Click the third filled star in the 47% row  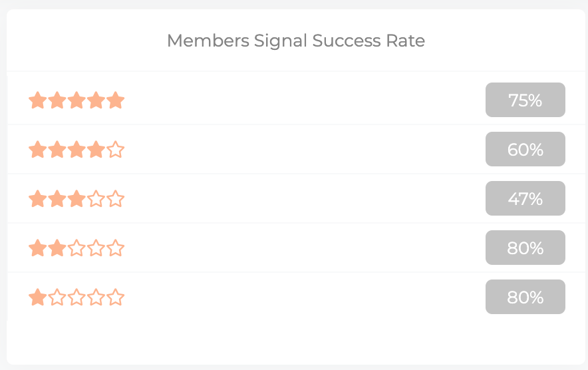coord(76,198)
